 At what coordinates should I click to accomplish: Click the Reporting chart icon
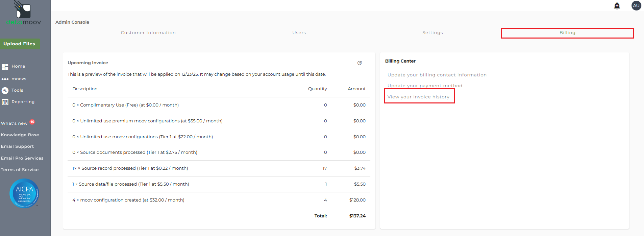5,102
